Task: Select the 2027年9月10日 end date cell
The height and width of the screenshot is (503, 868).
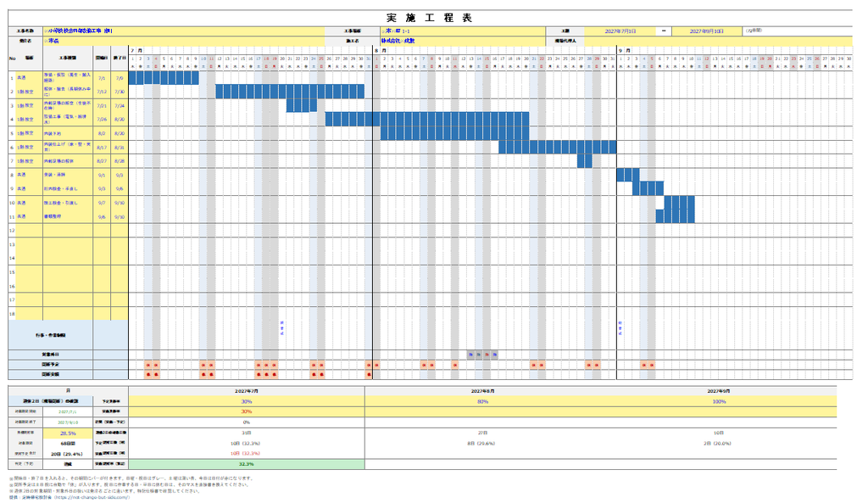Action: tap(706, 31)
